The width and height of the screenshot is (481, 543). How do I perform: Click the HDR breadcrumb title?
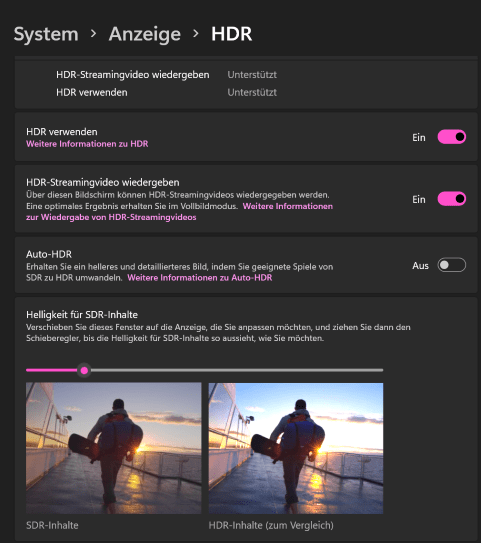tap(232, 34)
